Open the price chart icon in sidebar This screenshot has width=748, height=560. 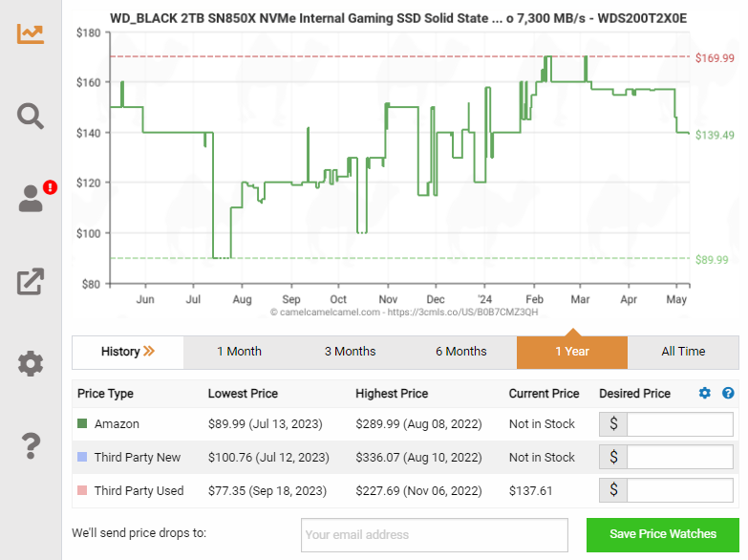(x=31, y=33)
